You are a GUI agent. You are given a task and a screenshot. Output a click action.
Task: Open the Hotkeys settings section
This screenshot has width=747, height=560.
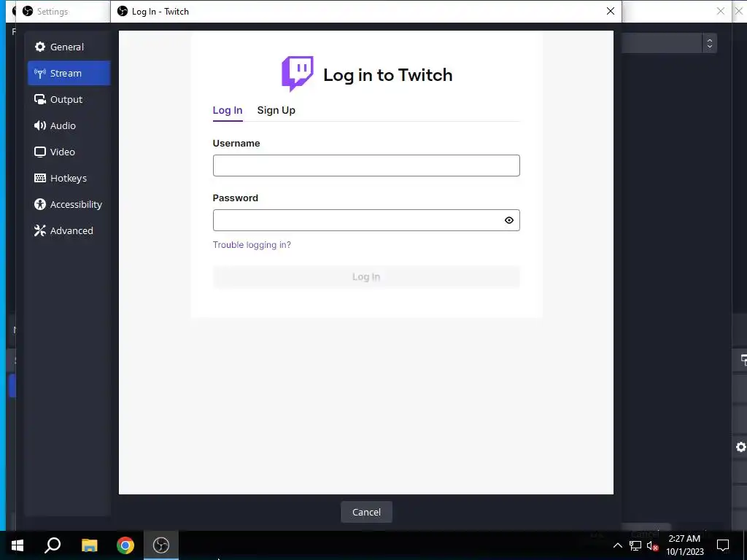(69, 178)
